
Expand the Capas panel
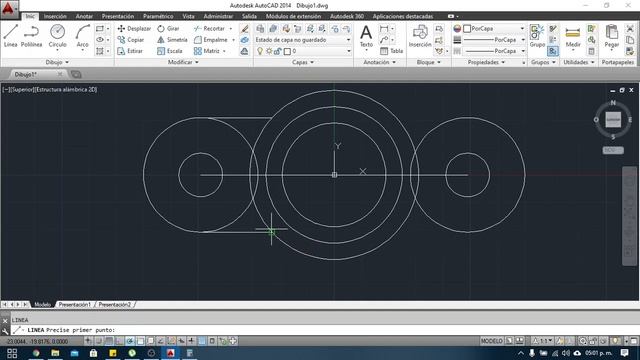pyautogui.click(x=303, y=62)
